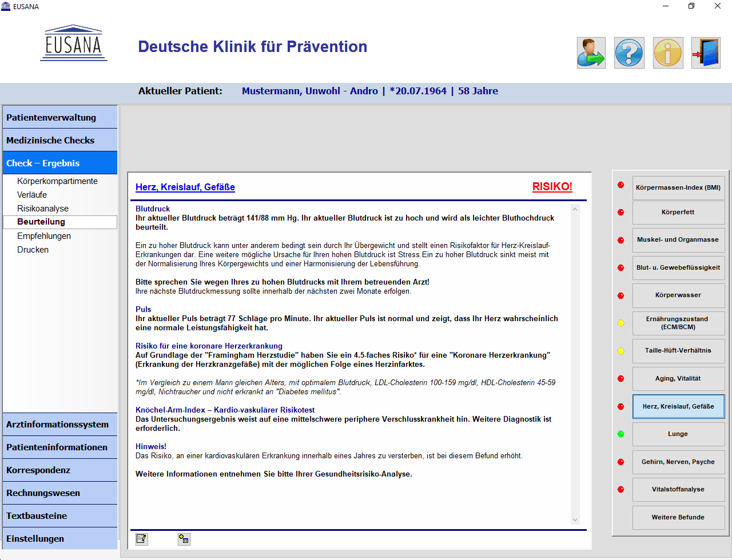Click the patient switch icon with green arrow
The image size is (732, 560).
[x=591, y=53]
